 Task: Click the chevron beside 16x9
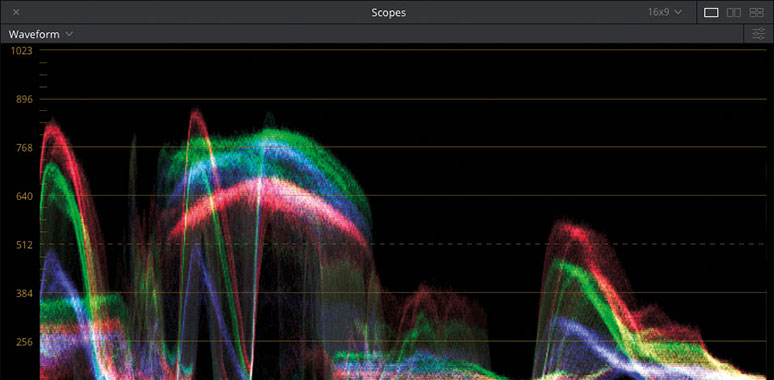(677, 12)
